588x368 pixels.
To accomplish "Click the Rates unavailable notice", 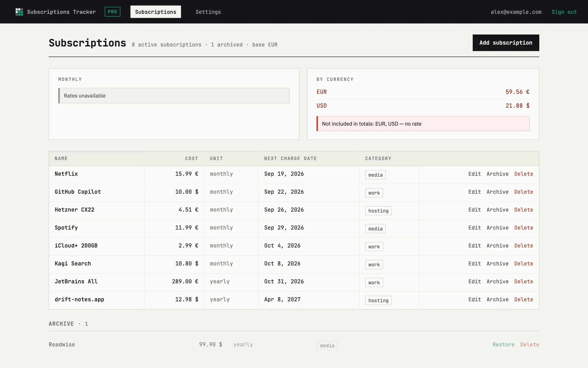I will [x=174, y=96].
